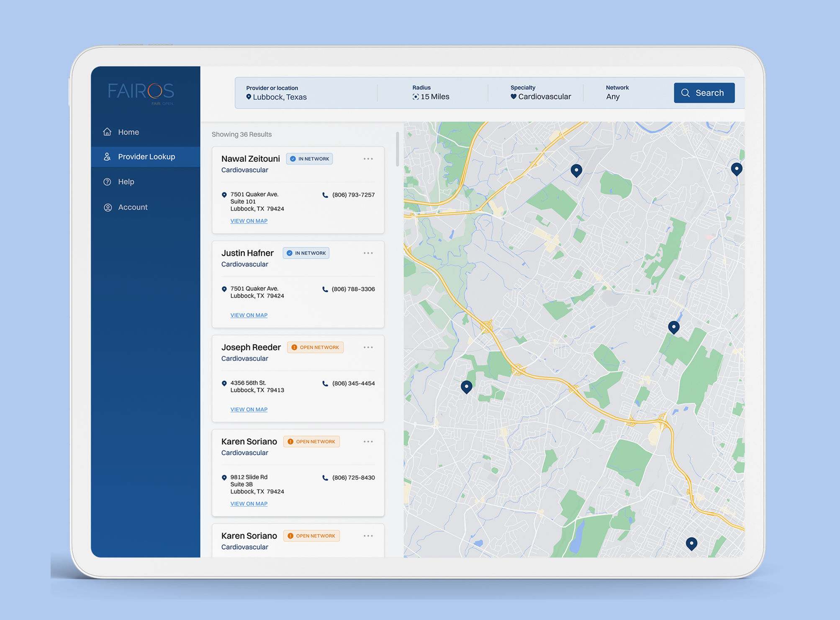The width and height of the screenshot is (840, 620).
Task: Open more options for Nawal Zeitouni
Action: [x=368, y=159]
